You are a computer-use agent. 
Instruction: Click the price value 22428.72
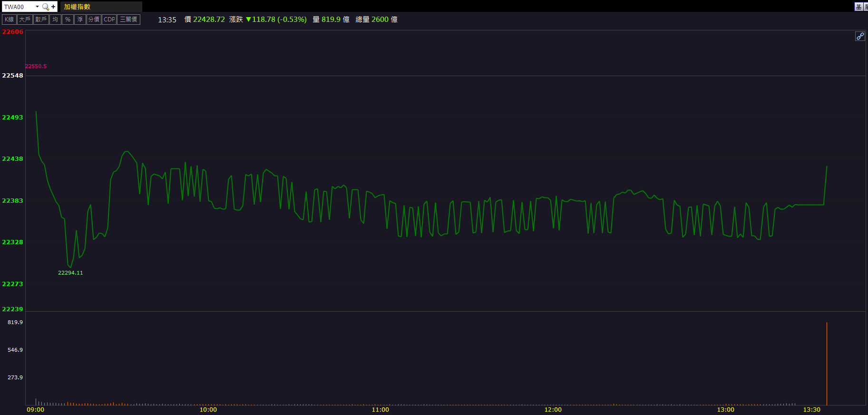point(209,20)
